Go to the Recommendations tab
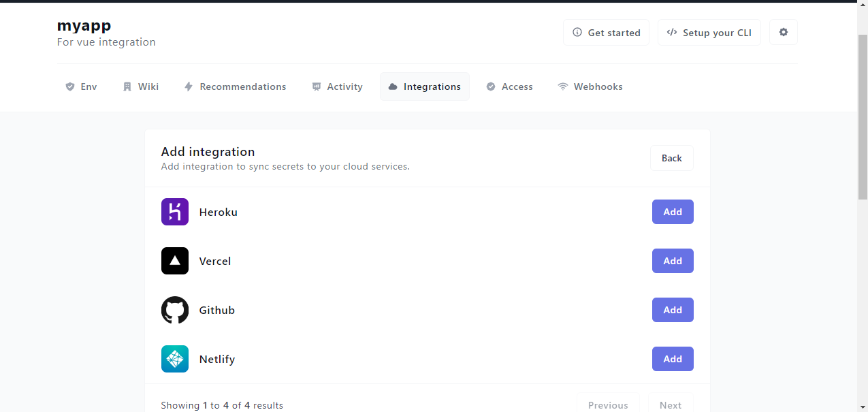The width and height of the screenshot is (868, 412). 235,86
